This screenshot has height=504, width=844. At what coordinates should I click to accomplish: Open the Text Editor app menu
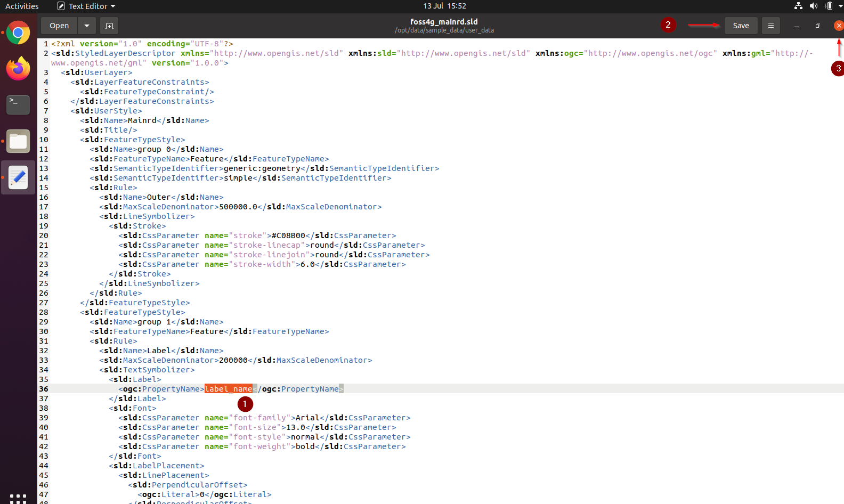86,6
